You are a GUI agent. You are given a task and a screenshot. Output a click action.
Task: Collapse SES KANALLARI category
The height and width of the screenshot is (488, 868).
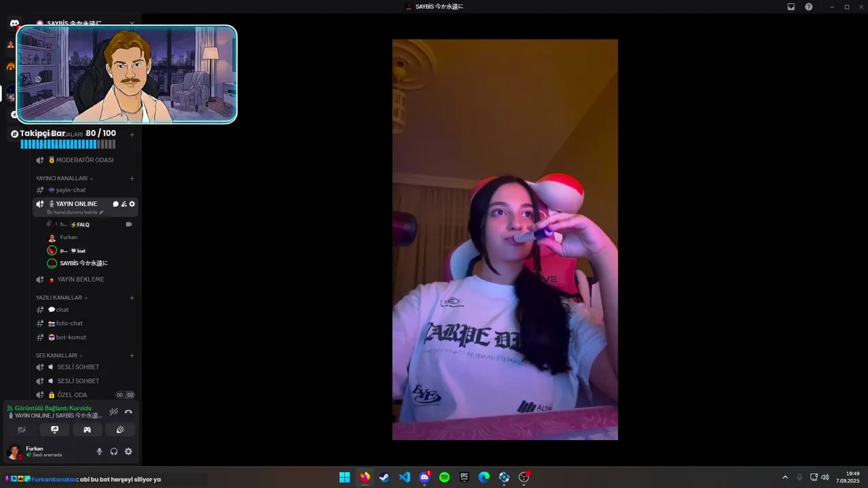click(x=60, y=355)
